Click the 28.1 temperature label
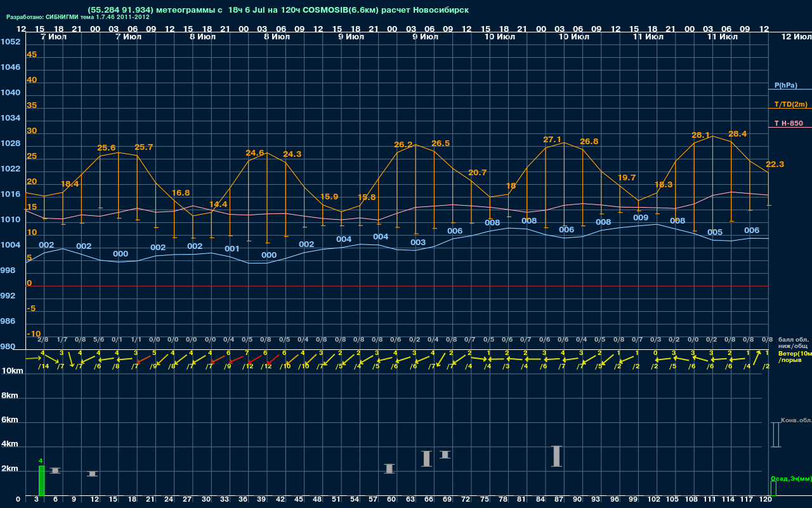The image size is (812, 508). tap(701, 135)
